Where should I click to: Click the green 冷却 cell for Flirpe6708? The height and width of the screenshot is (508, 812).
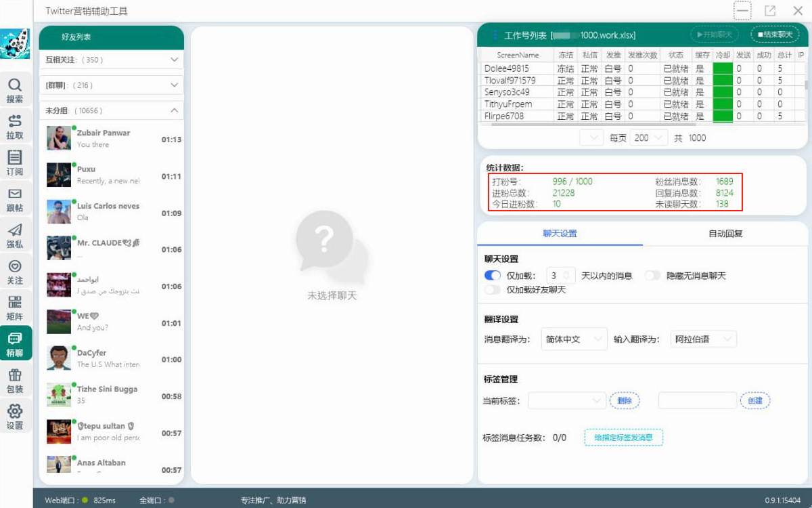[x=723, y=117]
